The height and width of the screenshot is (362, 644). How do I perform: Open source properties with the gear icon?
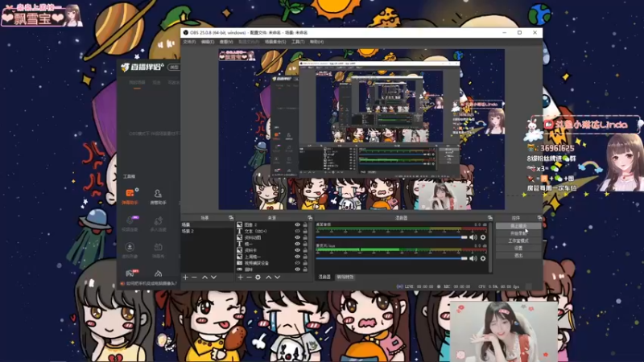coord(258,278)
